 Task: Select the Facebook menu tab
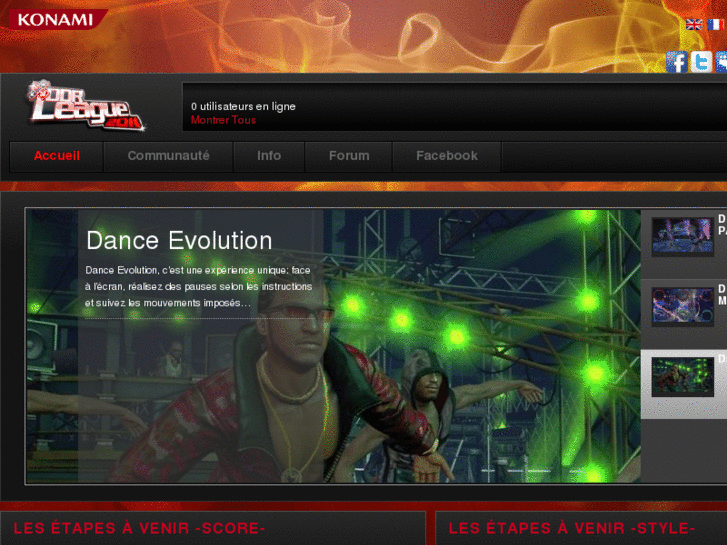[446, 156]
